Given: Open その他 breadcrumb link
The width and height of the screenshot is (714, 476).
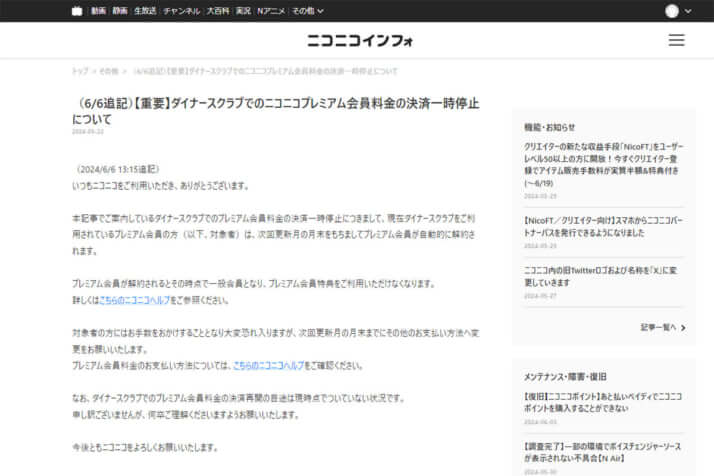Looking at the screenshot, I should (x=108, y=71).
